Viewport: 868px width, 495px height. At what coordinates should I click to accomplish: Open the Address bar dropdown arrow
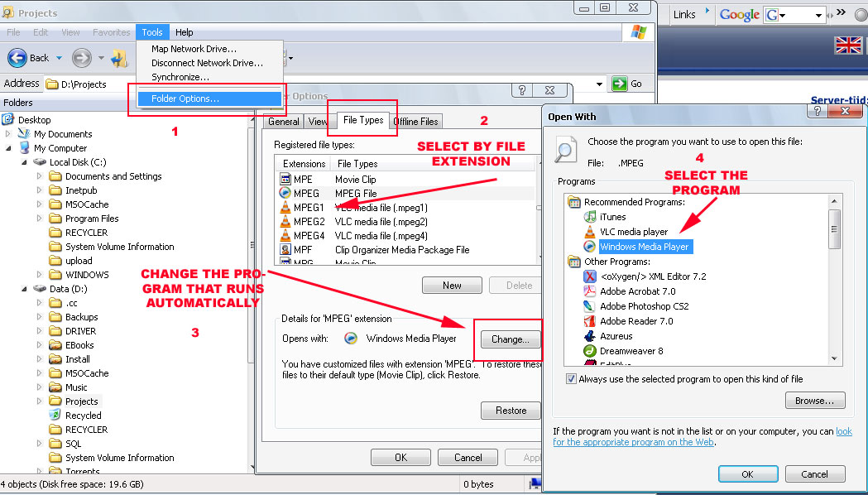(598, 84)
